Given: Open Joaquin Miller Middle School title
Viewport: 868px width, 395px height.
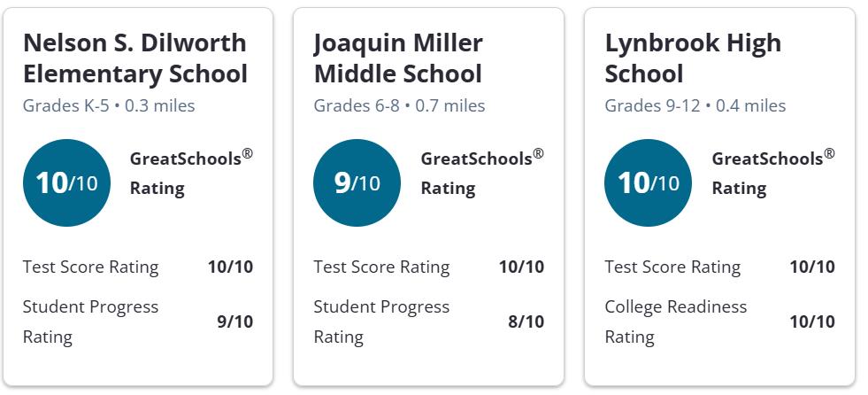Looking at the screenshot, I should click(x=398, y=58).
